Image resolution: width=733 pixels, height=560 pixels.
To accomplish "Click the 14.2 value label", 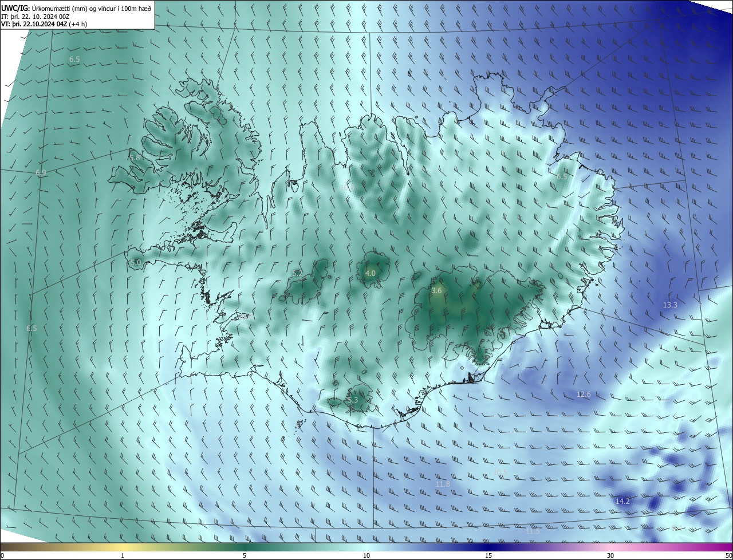I will [x=622, y=502].
